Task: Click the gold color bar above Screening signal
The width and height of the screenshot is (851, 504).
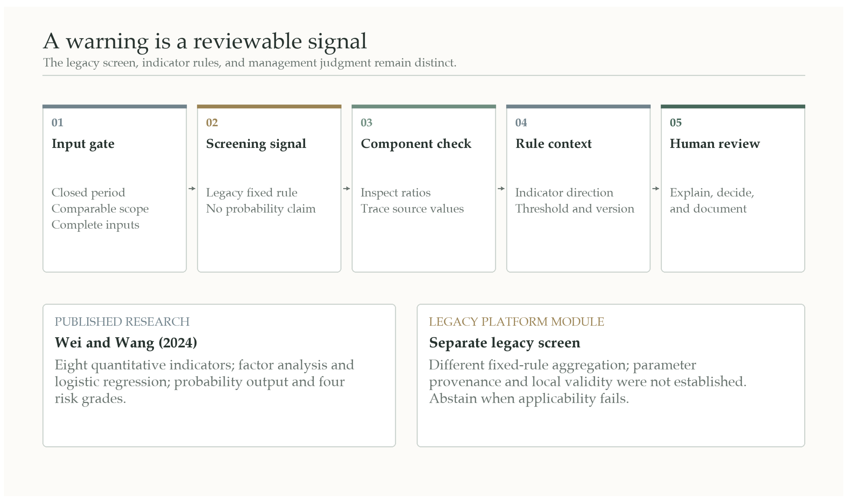Action: coord(269,107)
